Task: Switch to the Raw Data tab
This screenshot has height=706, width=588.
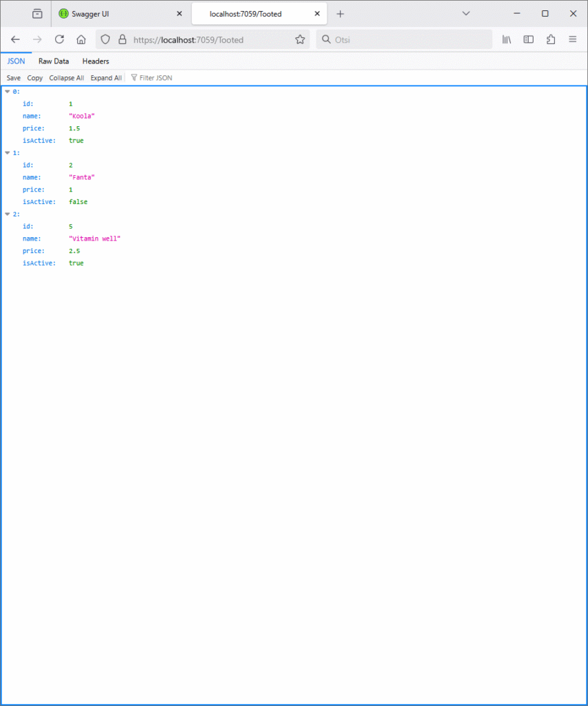Action: [x=54, y=61]
